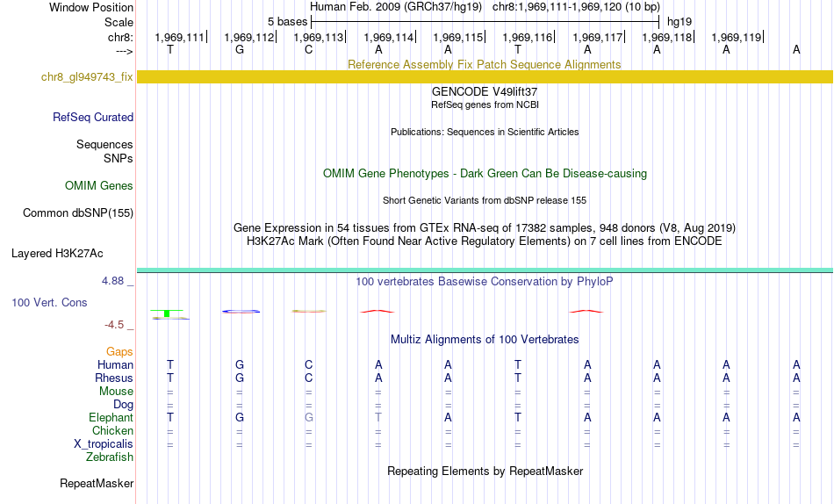Viewport: 834px width, 504px height.
Task: Click the Human Feb. 2009 (GRCh37/hg19) assembly text
Action: click(x=396, y=7)
